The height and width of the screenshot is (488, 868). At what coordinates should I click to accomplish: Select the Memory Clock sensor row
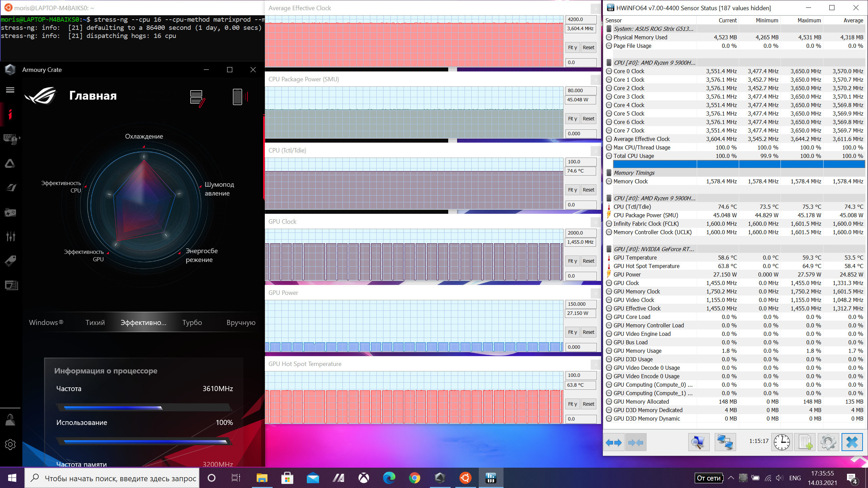(x=735, y=181)
